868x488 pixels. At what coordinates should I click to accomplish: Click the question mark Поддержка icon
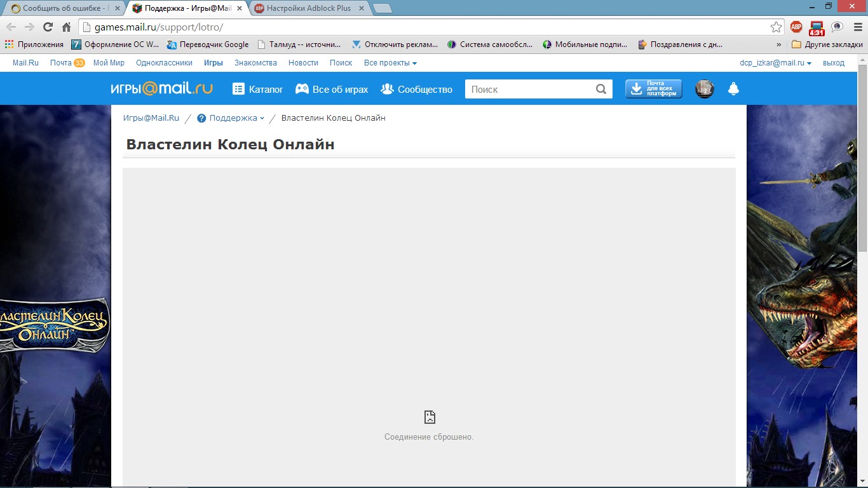pos(201,118)
